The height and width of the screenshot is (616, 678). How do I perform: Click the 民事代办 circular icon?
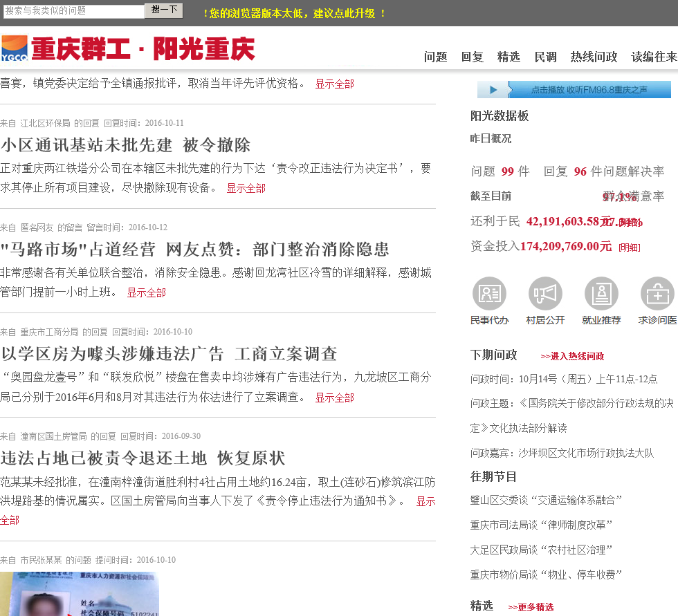coord(489,293)
